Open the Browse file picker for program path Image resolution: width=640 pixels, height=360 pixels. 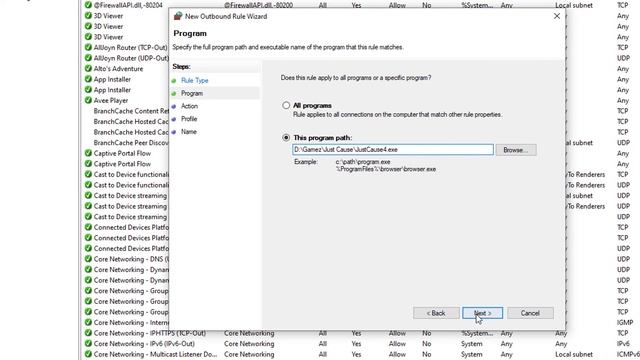pyautogui.click(x=516, y=150)
